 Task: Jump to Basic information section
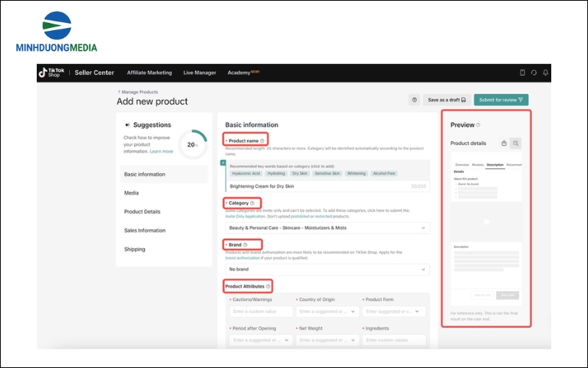tap(164, 174)
